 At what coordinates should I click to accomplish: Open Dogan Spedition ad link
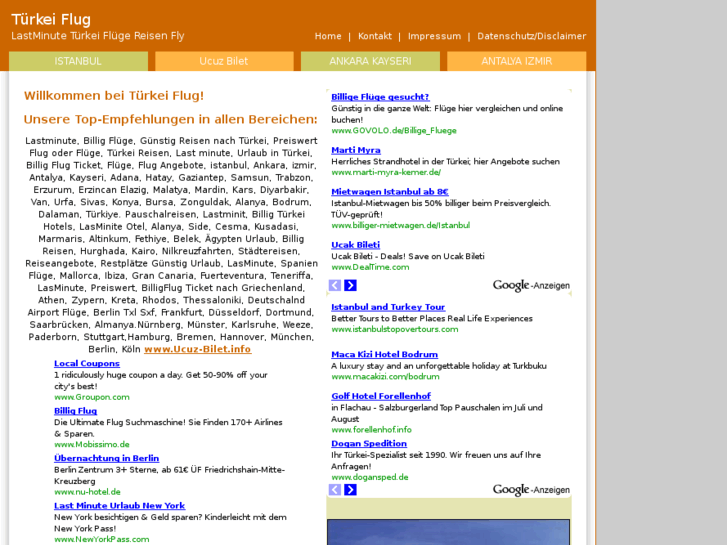[x=369, y=443]
